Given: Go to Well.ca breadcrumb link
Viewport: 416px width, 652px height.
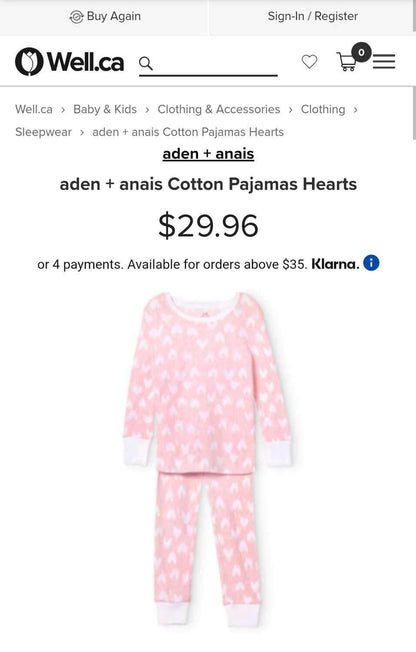Looking at the screenshot, I should pyautogui.click(x=34, y=109).
